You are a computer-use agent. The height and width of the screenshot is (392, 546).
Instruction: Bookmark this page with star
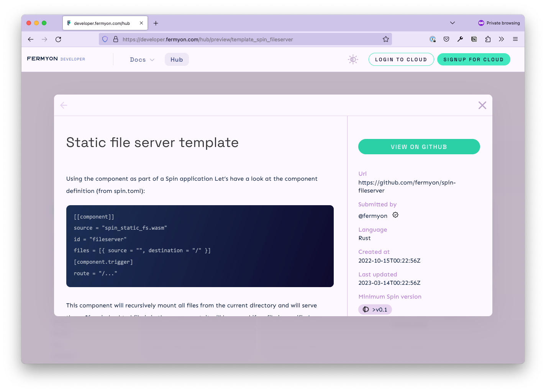(x=386, y=39)
